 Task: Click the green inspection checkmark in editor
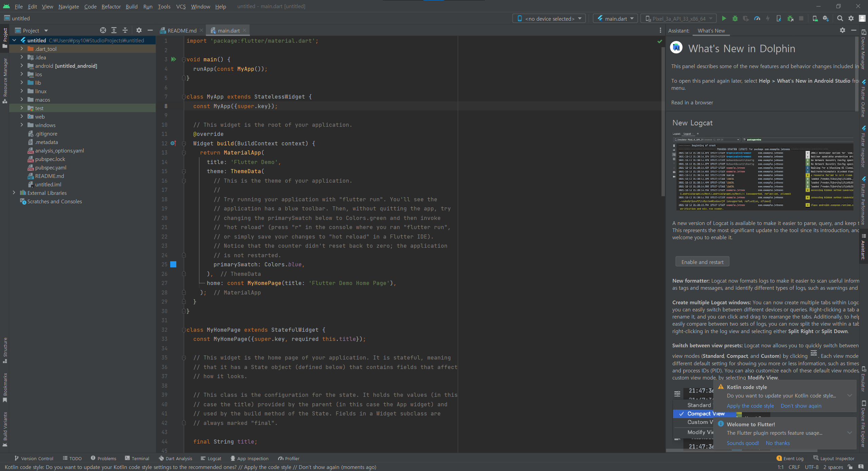pos(660,41)
